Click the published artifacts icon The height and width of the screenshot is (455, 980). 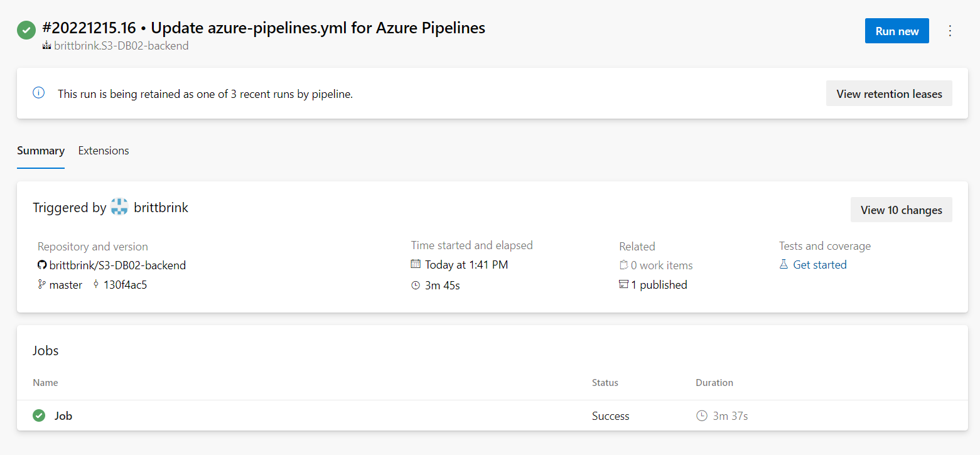coord(623,285)
